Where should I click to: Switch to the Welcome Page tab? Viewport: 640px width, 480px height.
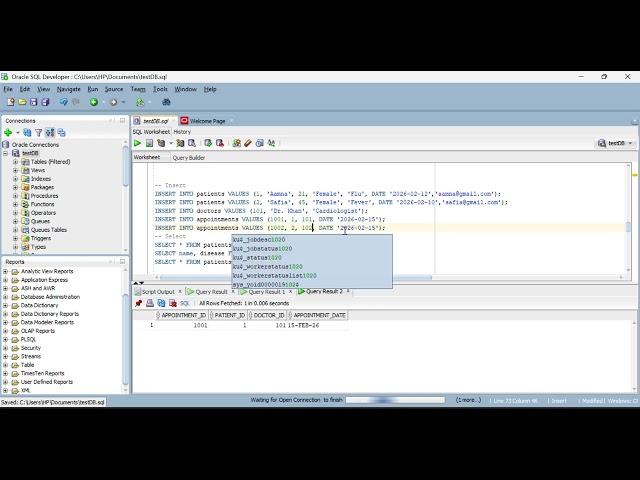207,121
